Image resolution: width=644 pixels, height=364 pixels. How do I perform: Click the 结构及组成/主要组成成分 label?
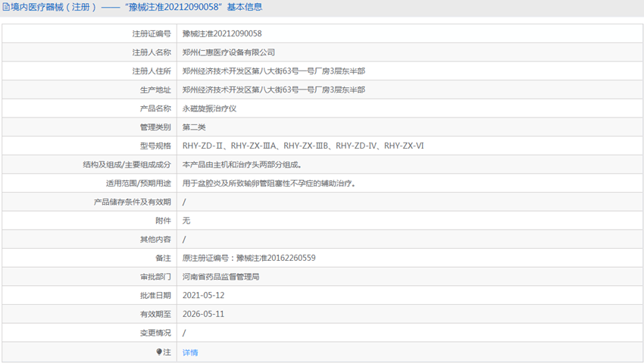point(127,165)
